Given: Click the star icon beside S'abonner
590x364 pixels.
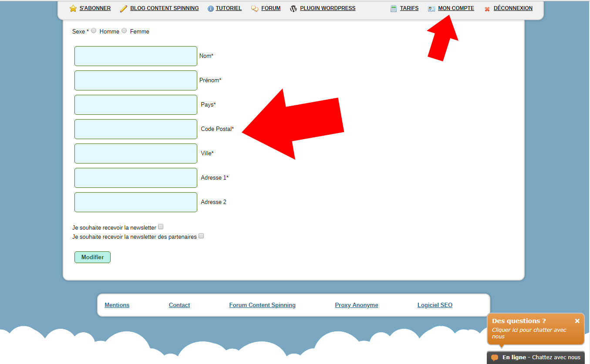Looking at the screenshot, I should [73, 9].
